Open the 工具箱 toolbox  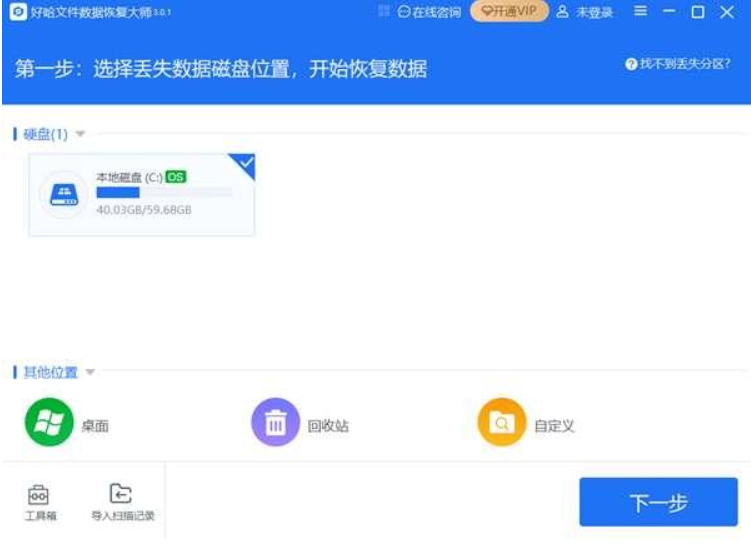pos(40,502)
